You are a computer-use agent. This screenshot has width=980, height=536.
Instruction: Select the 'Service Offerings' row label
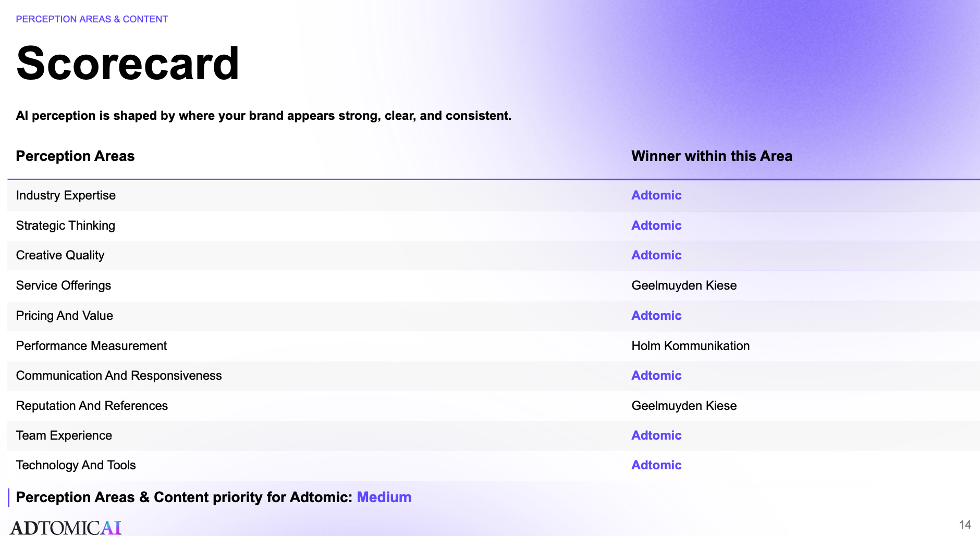[x=64, y=285]
